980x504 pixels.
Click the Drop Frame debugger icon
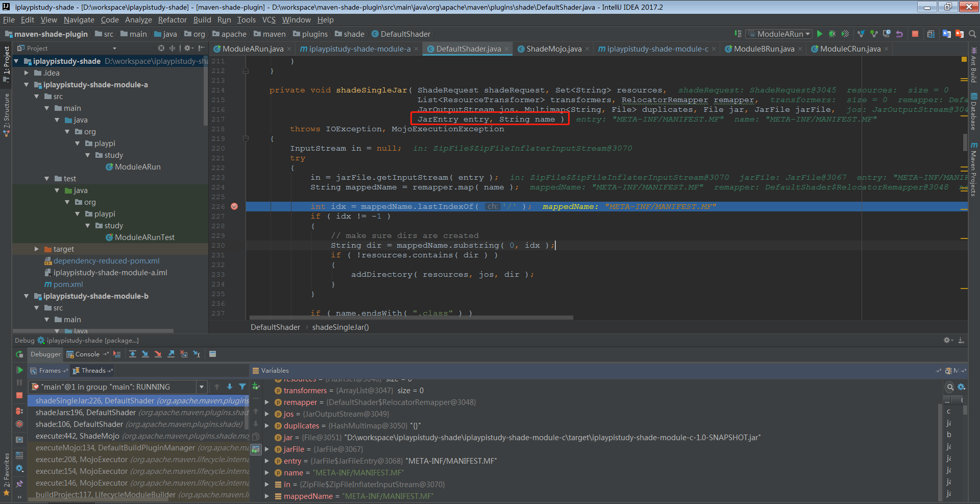(184, 354)
